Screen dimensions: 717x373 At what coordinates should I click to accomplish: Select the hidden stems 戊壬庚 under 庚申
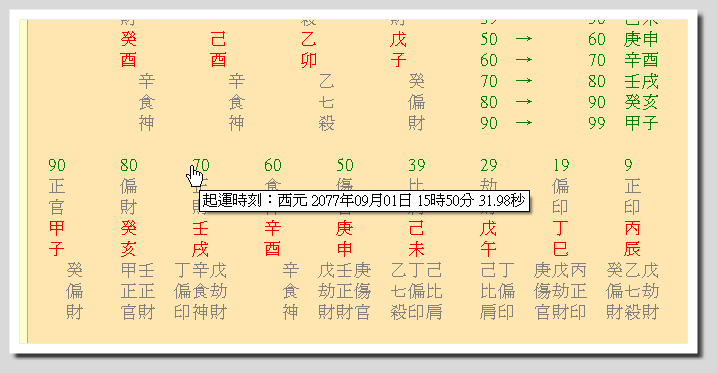click(x=344, y=270)
